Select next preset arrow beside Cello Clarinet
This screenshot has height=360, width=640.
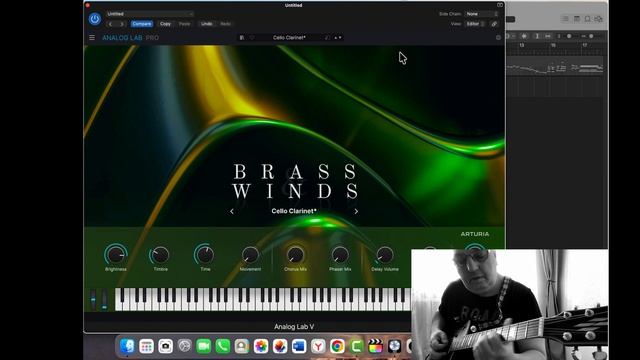(x=356, y=211)
